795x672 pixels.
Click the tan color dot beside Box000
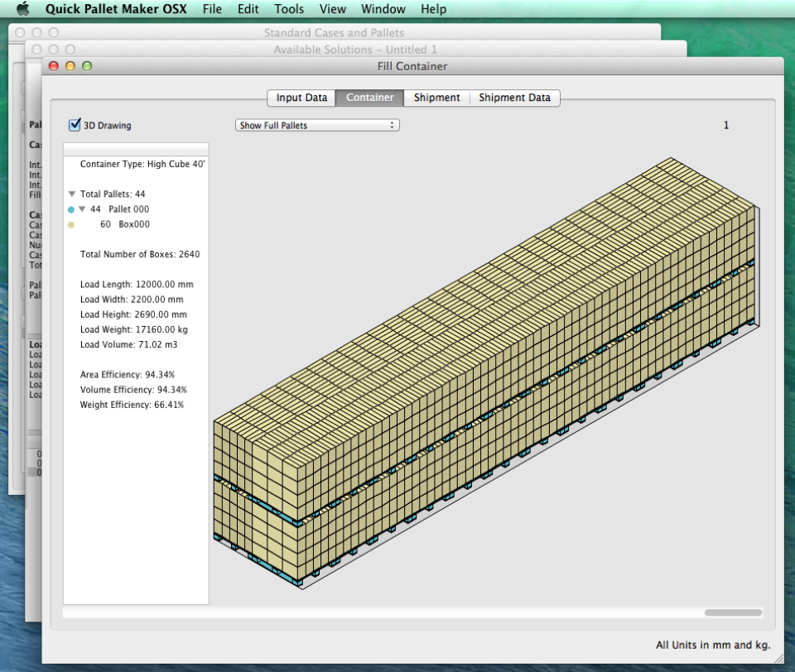pos(70,224)
